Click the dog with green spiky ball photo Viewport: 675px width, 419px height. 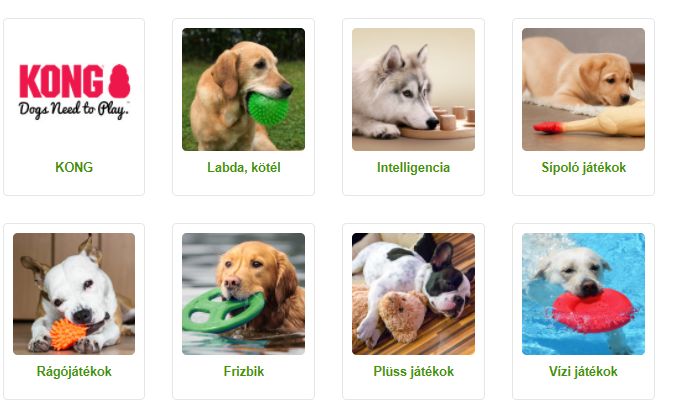[x=243, y=90]
